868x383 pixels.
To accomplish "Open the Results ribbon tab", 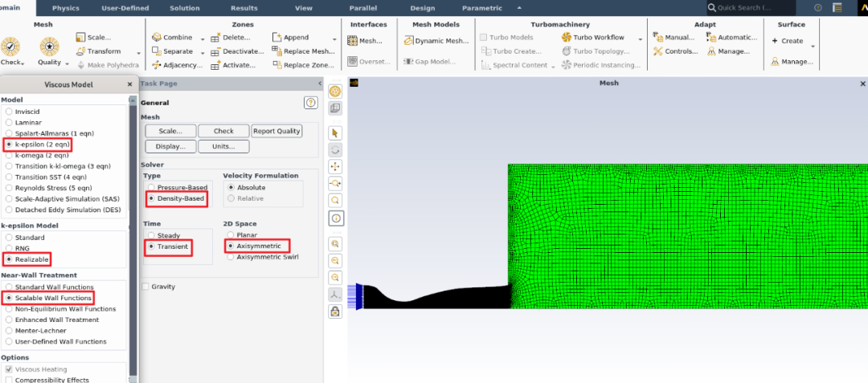I will coord(244,8).
